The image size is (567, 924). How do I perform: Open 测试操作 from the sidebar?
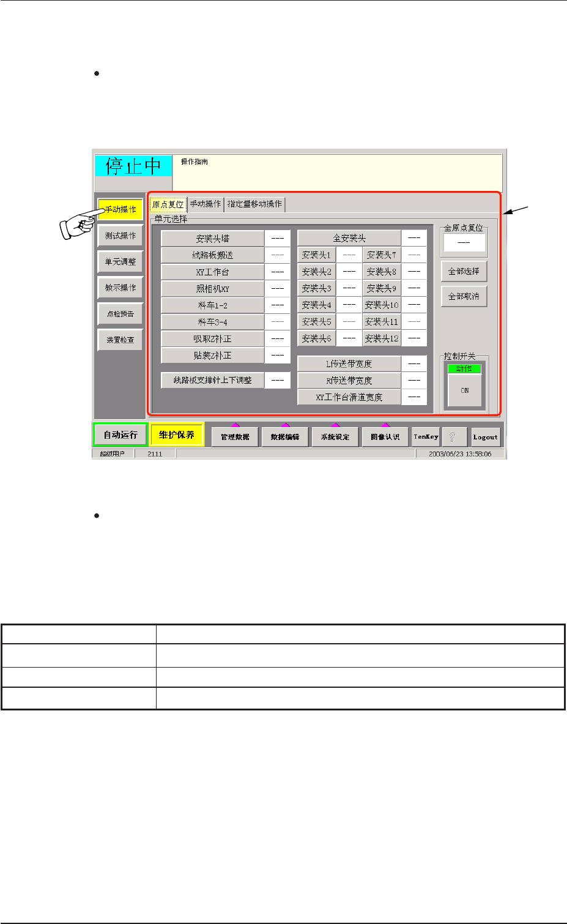[x=120, y=236]
